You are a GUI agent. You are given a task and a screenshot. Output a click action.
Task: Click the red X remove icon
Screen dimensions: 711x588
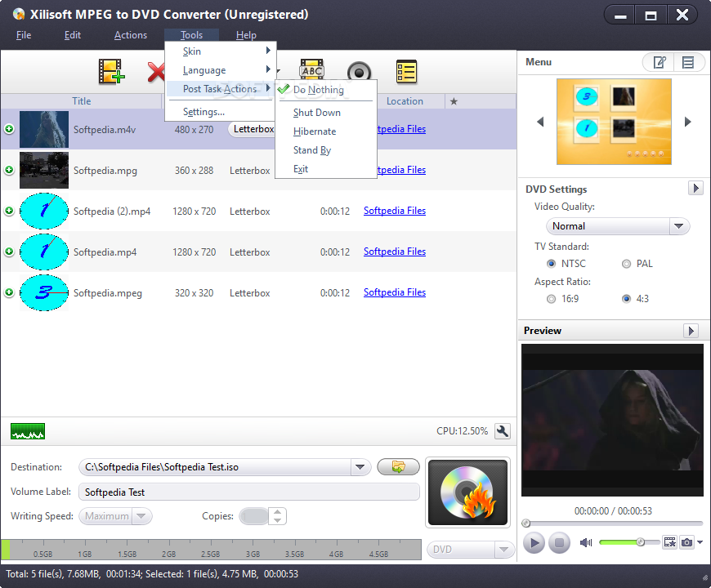(x=156, y=72)
